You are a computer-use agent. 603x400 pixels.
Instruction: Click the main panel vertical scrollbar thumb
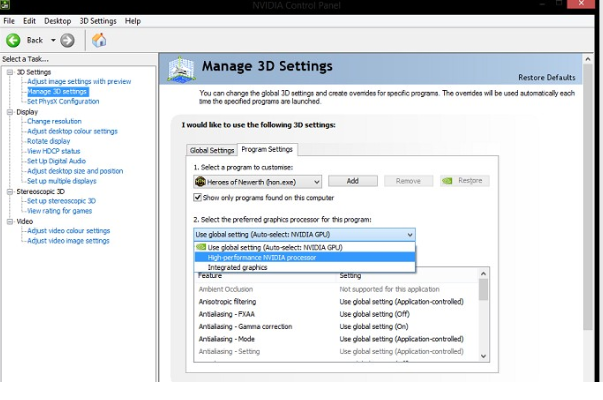pos(588,197)
